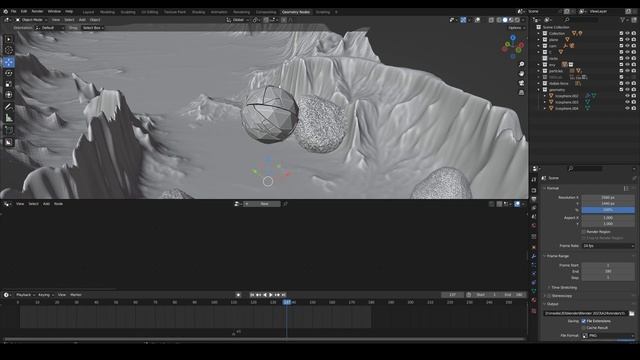Click the viewport pan hand icon
This screenshot has width=640, height=360.
coord(521,74)
